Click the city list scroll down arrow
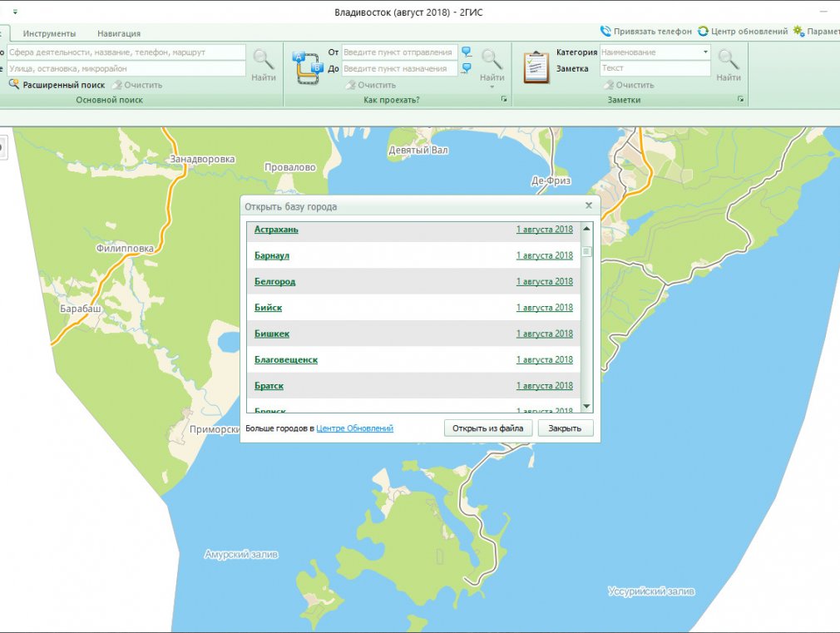 [x=586, y=406]
